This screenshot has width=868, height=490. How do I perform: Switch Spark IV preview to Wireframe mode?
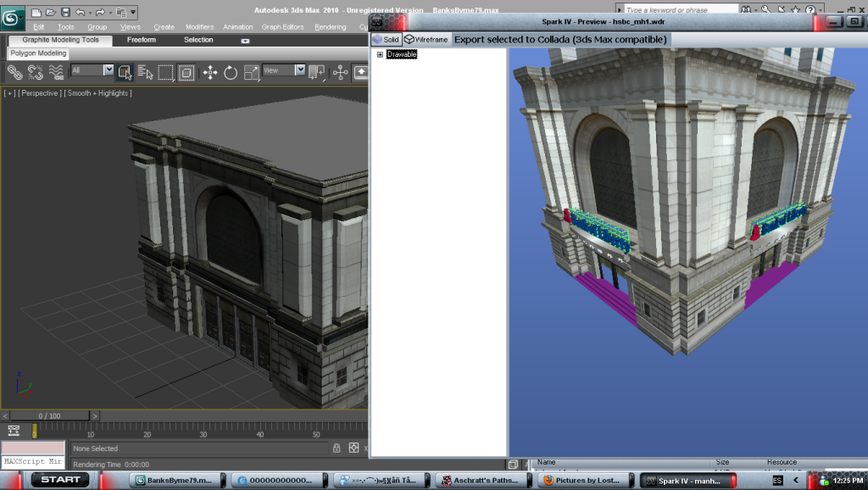[426, 39]
